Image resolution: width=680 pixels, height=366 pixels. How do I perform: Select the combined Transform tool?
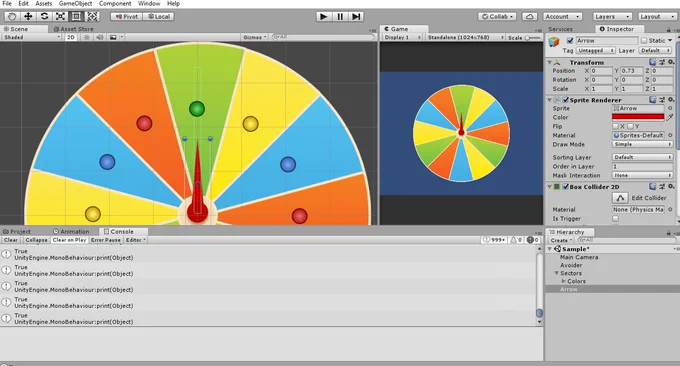click(x=92, y=16)
